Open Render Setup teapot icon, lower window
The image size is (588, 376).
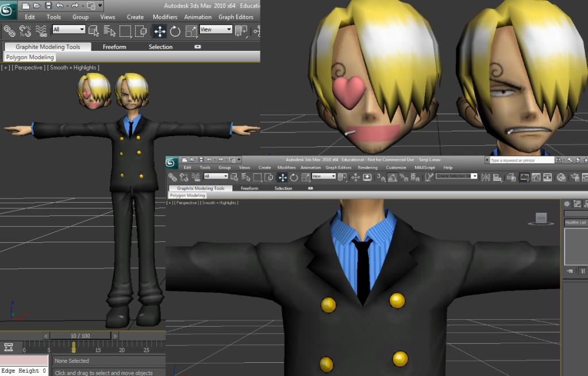pyautogui.click(x=575, y=177)
